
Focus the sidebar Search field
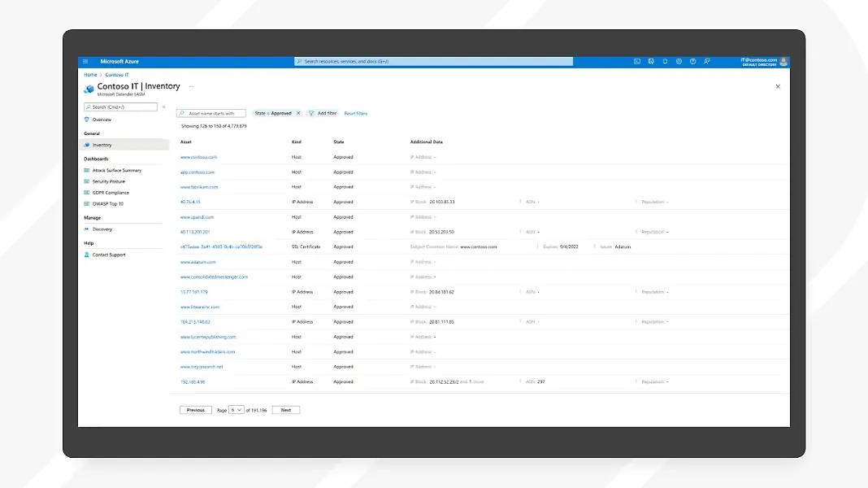120,107
